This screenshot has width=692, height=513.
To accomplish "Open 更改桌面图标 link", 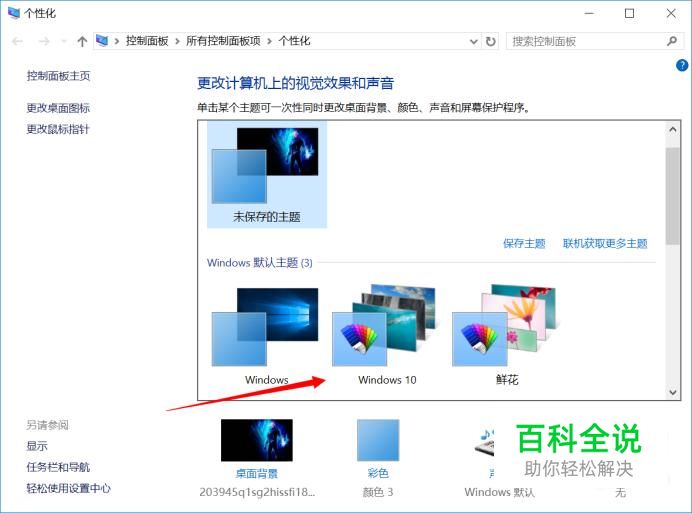I will 58,108.
